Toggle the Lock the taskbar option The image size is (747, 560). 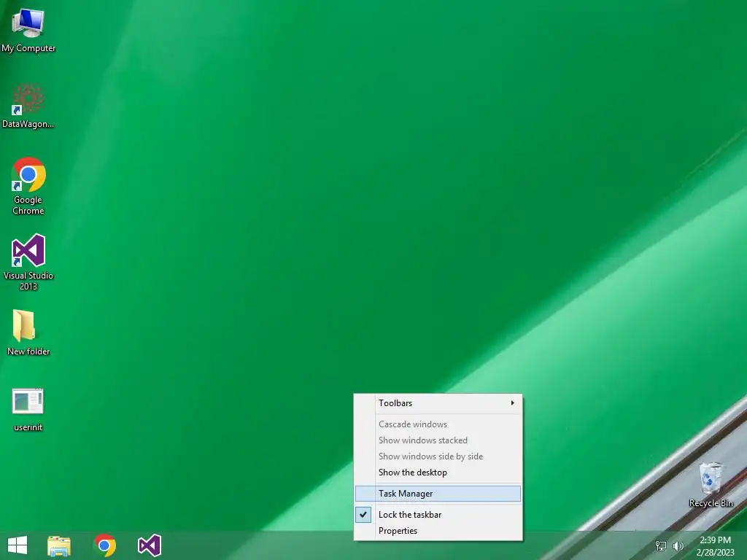click(438, 514)
